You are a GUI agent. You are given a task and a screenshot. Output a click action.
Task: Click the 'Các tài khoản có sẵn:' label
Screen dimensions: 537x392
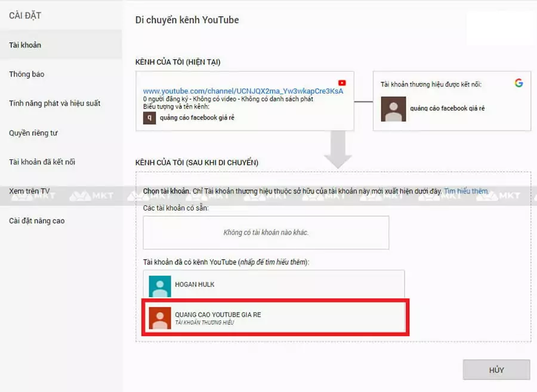175,208
